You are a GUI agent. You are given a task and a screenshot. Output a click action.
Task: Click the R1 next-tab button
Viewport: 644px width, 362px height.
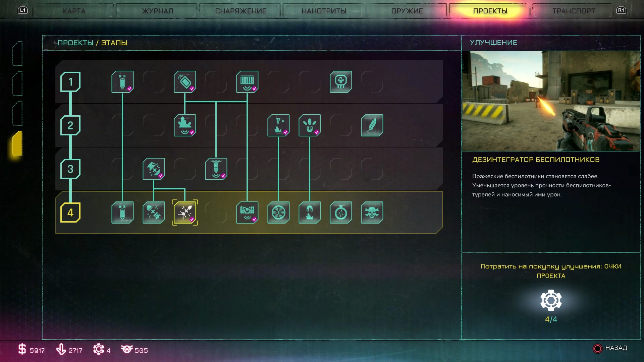621,10
